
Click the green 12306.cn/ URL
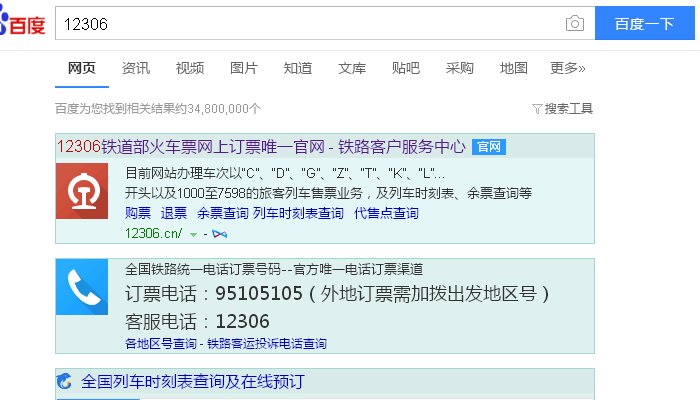(154, 233)
